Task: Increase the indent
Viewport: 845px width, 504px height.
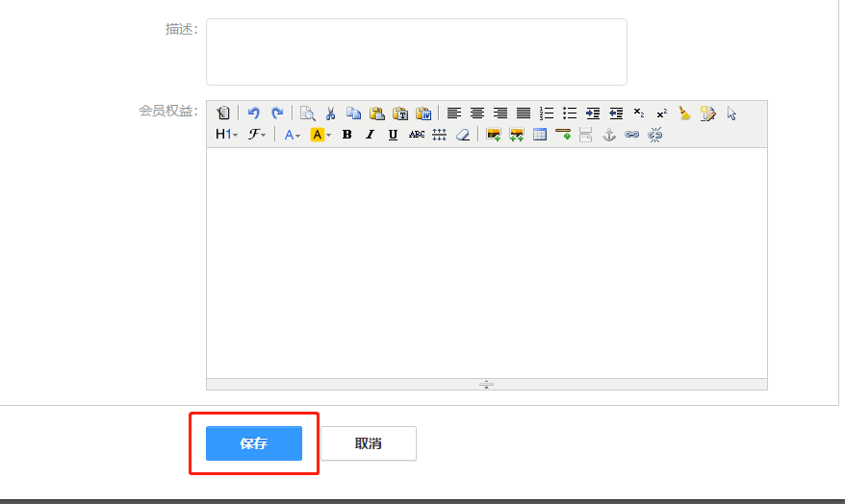Action: (593, 113)
